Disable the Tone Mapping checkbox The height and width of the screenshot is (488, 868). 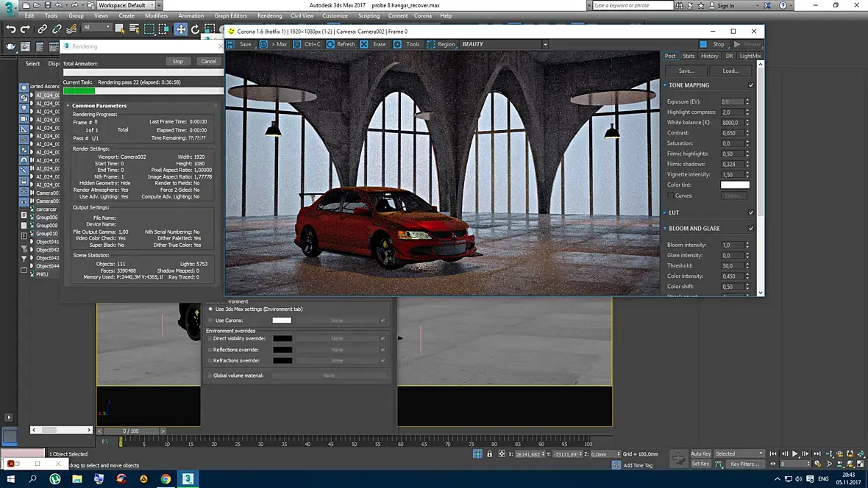751,85
